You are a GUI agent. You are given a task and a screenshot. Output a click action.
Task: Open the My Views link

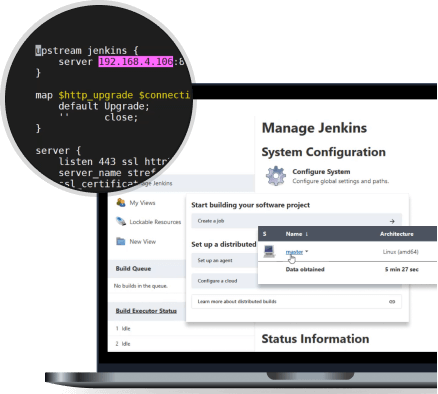click(142, 203)
